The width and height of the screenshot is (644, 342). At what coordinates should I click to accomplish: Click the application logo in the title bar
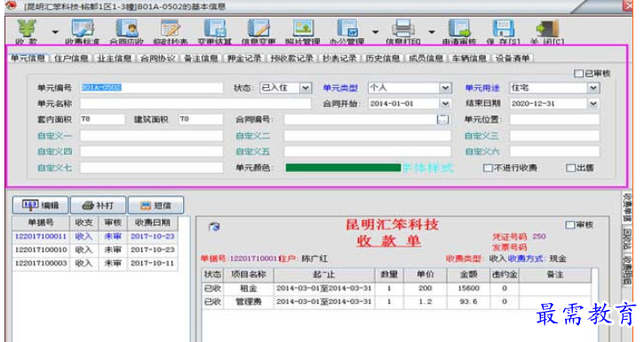point(12,5)
